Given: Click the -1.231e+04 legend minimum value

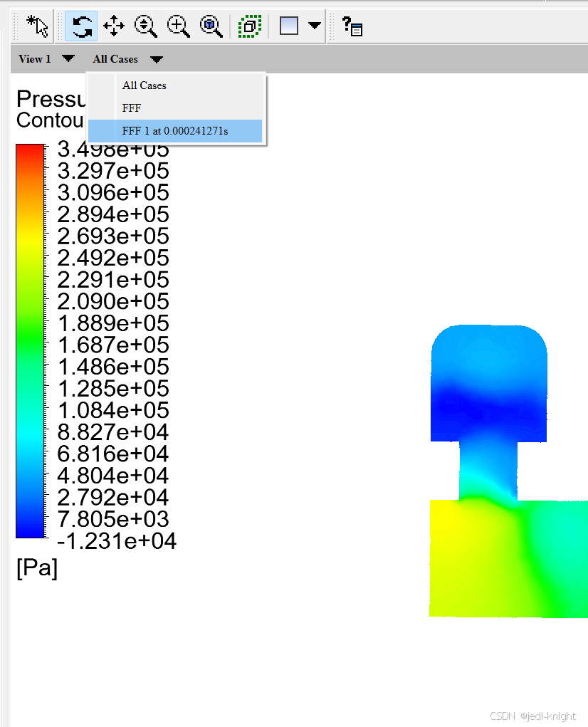Looking at the screenshot, I should point(116,541).
